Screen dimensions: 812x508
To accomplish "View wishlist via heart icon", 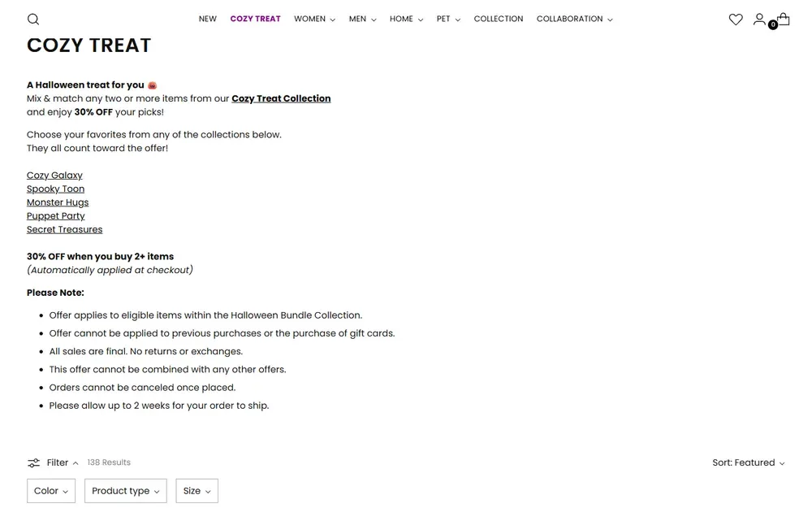I will click(736, 20).
